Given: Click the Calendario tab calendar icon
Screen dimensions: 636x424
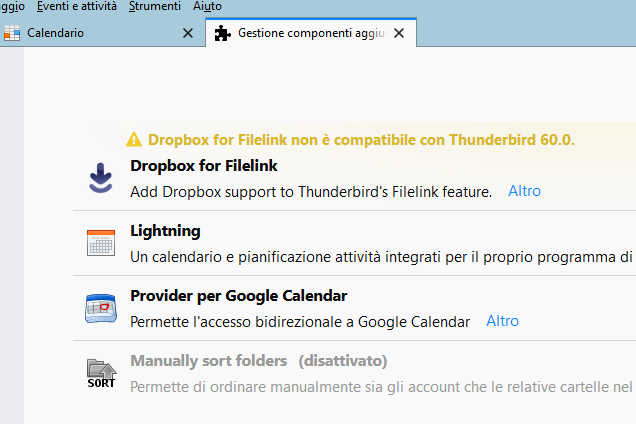Looking at the screenshot, I should pos(12,33).
